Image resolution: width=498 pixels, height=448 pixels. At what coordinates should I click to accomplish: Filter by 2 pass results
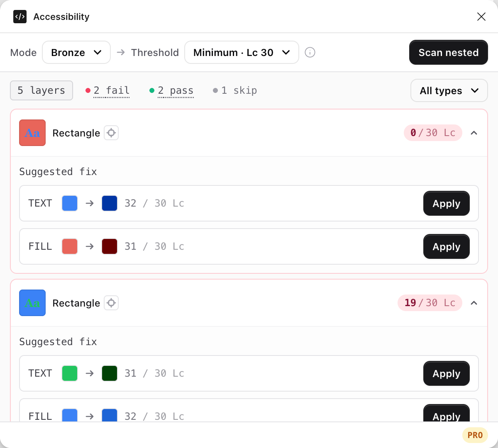tap(171, 90)
